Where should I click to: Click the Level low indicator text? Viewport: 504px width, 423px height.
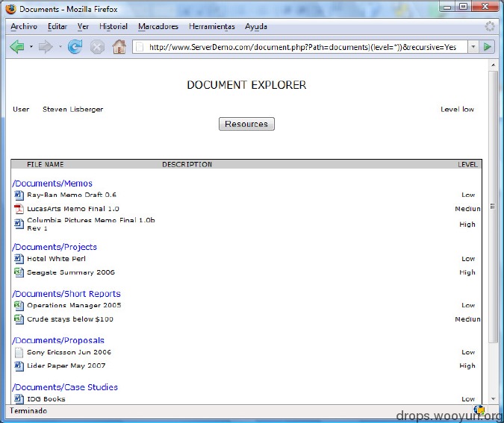457,110
